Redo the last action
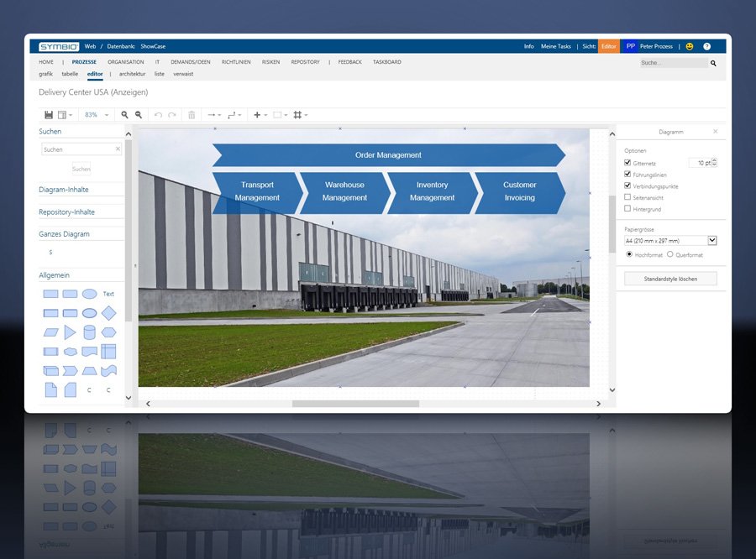Image resolution: width=756 pixels, height=559 pixels. (172, 115)
